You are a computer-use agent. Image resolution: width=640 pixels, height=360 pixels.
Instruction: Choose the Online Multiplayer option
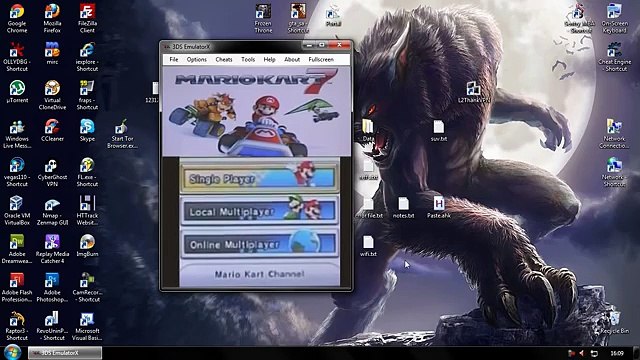point(259,244)
